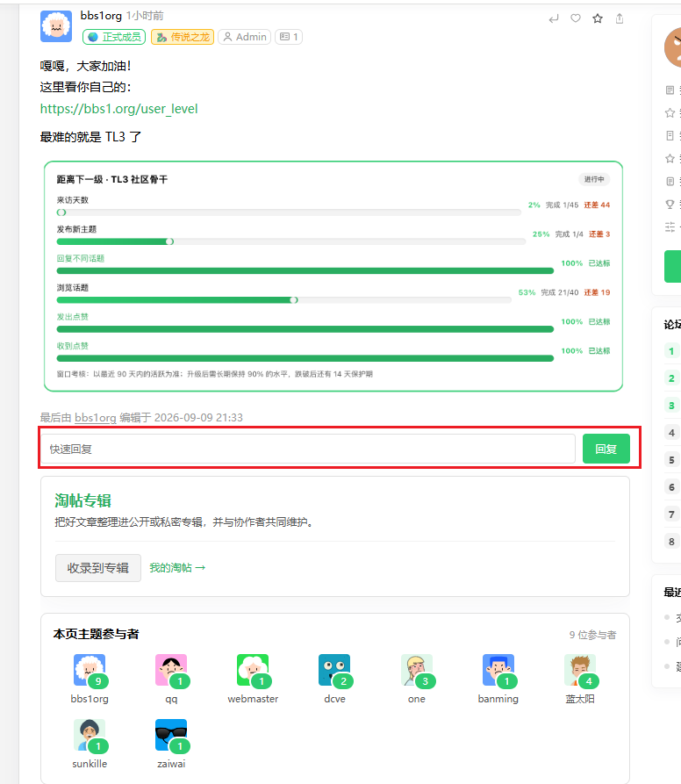Click the 正式成员 badge
Screen dimensions: 681x784
(114, 37)
